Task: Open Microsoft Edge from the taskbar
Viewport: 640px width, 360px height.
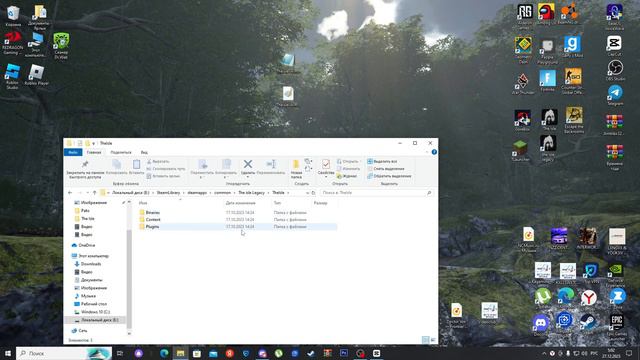Action: [x=164, y=353]
